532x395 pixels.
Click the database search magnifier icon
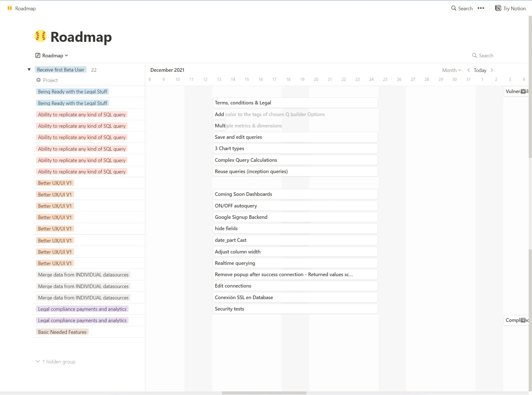tap(474, 55)
